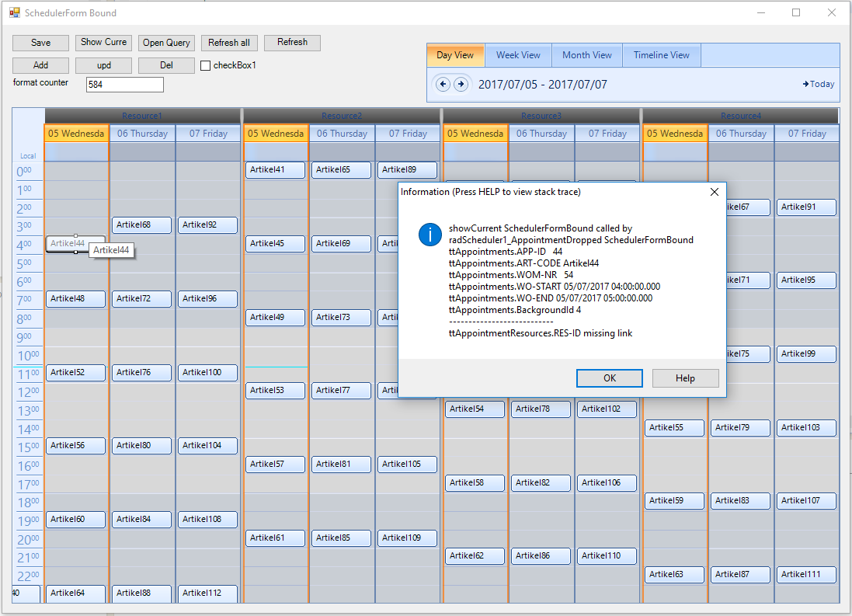852x616 pixels.
Task: Select appointment Artikel100
Action: (x=207, y=372)
